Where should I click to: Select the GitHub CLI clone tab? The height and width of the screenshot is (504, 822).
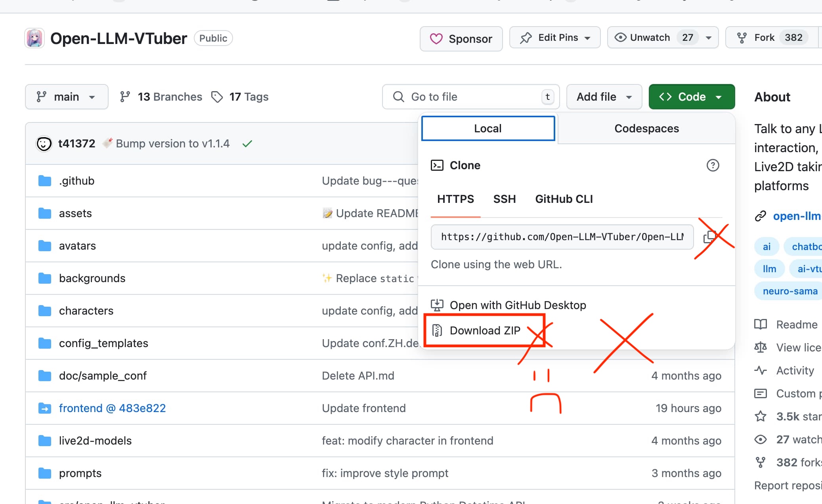[x=564, y=199]
